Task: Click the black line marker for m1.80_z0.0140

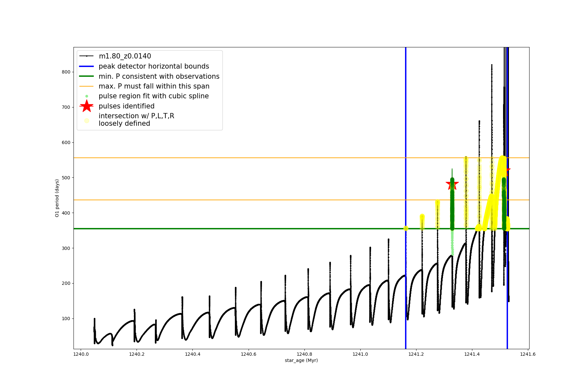Action: point(87,56)
